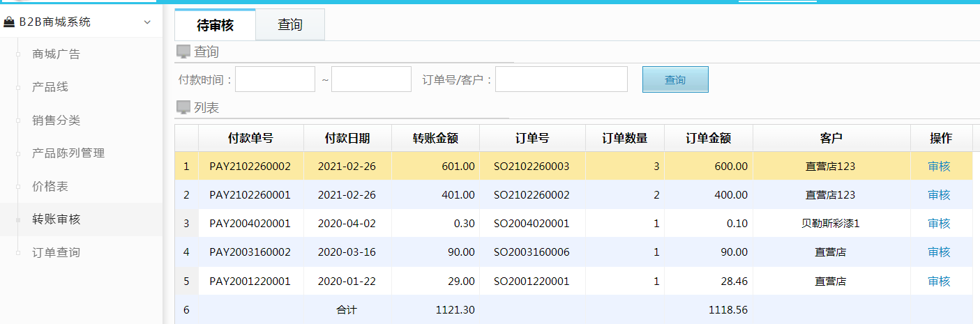Open 产品线 in the sidebar
Image resolution: width=980 pixels, height=324 pixels.
[x=50, y=87]
